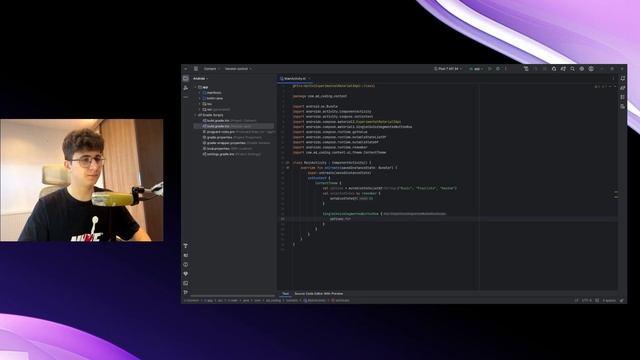Change the 4 spaces indent setting
This screenshot has width=640, height=360.
point(609,300)
